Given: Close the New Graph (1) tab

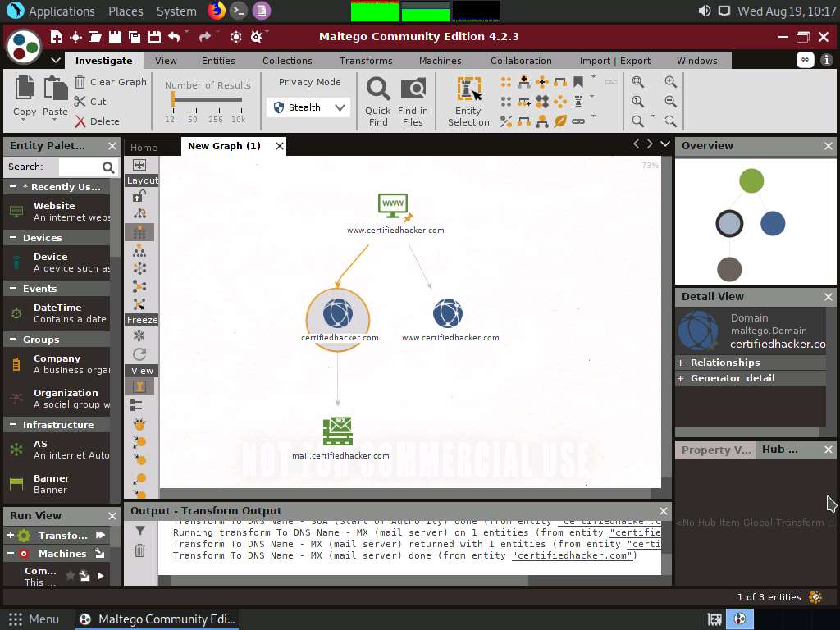Looking at the screenshot, I should pyautogui.click(x=279, y=146).
